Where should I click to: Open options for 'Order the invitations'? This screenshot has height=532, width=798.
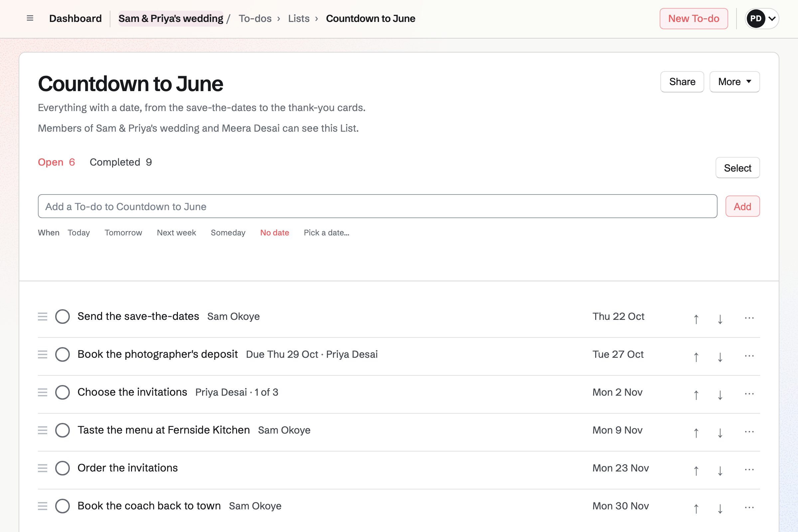point(749,470)
